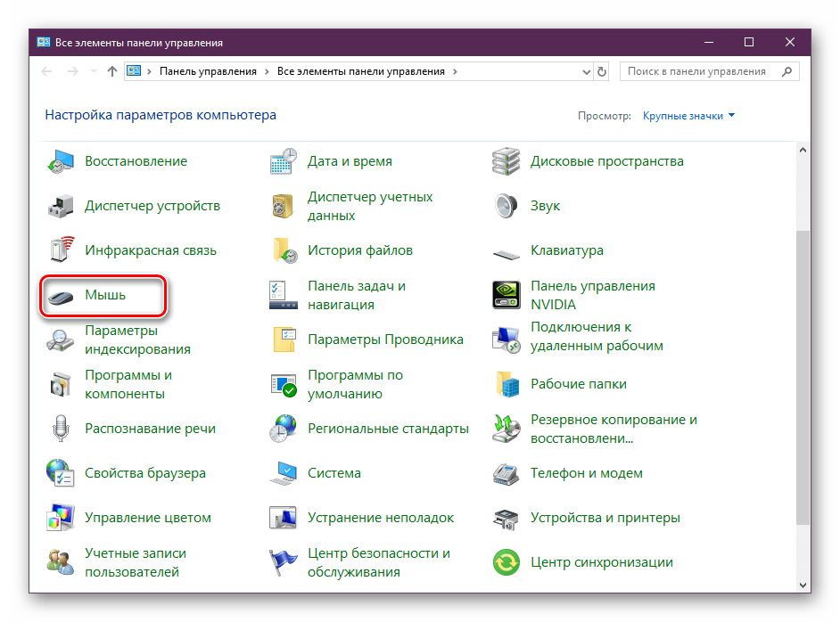Open the Система link
Viewport: 840px width, 622px height.
(334, 473)
